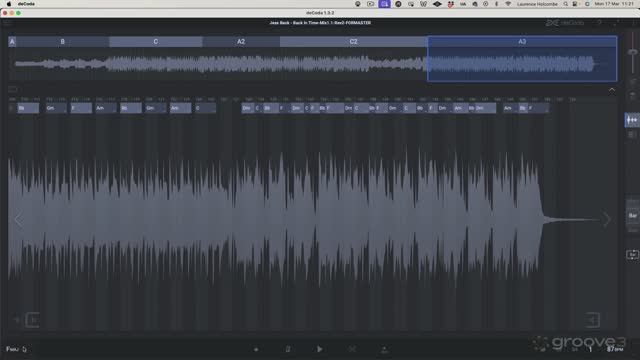Screen dimensions: 640x360
Task: Click the export/share icon in the transport
Action: coord(384,349)
